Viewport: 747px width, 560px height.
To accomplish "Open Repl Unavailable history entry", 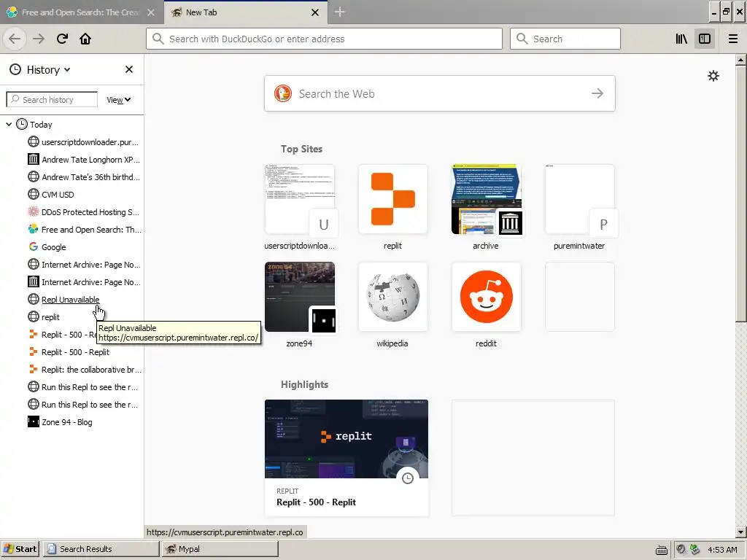I will point(64,300).
